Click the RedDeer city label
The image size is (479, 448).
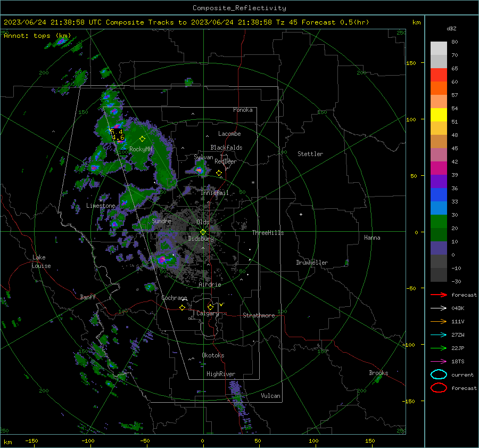click(x=226, y=161)
